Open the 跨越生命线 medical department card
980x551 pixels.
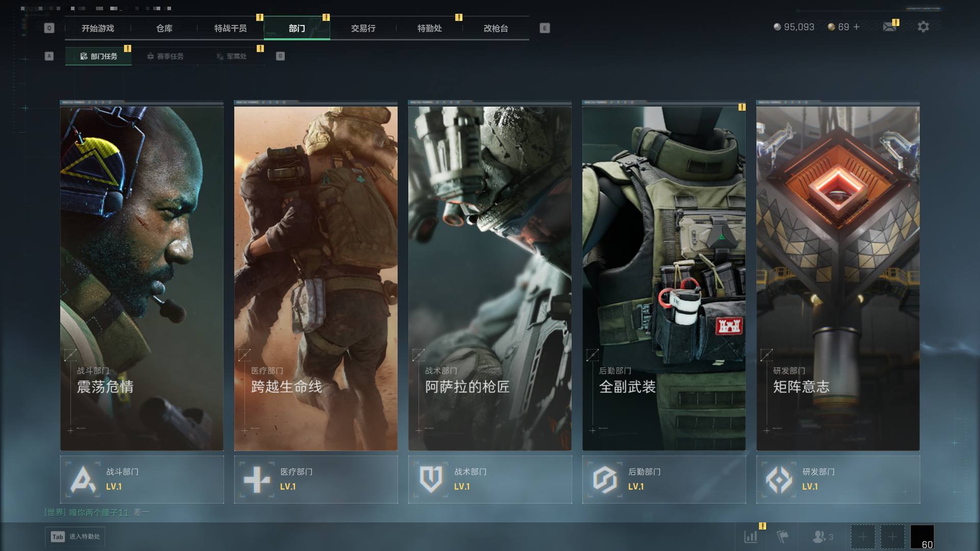(x=316, y=278)
